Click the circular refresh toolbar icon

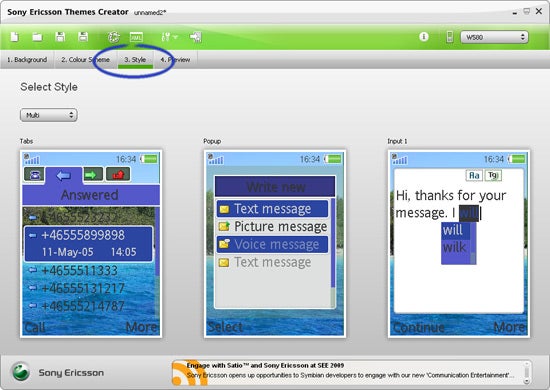tap(114, 37)
